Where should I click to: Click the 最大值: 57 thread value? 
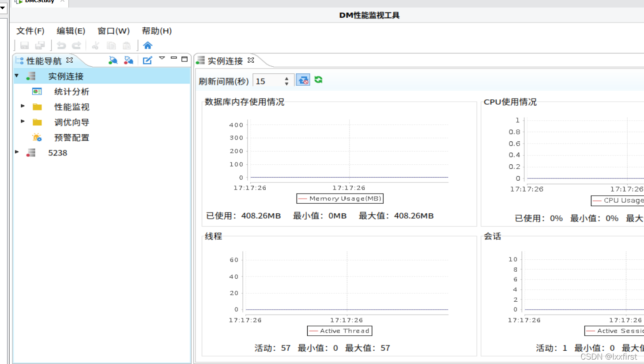(x=368, y=348)
